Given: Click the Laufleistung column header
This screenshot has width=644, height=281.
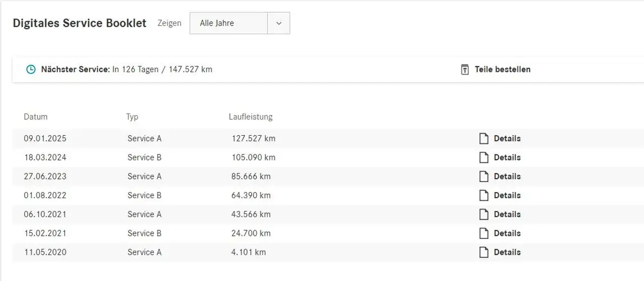Looking at the screenshot, I should point(251,117).
